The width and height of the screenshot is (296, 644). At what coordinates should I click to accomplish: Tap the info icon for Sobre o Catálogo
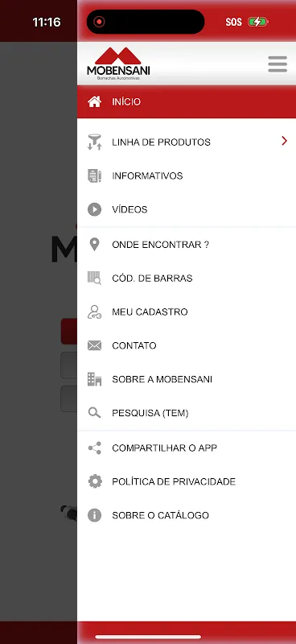(94, 515)
